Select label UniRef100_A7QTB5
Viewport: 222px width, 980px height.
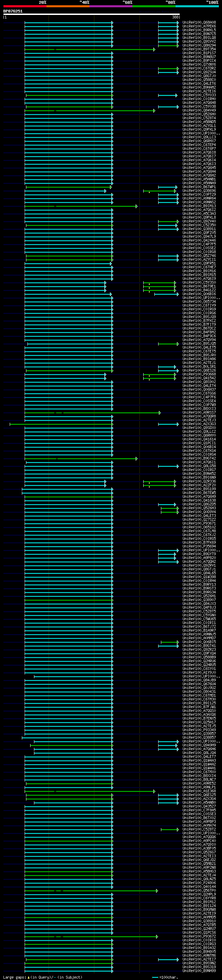199,925
